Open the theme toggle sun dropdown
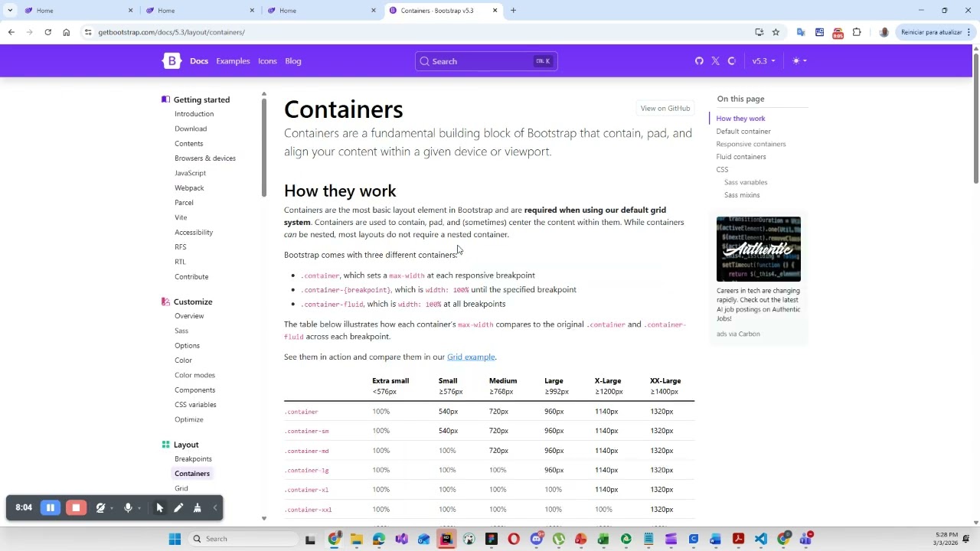980x551 pixels. [x=799, y=61]
